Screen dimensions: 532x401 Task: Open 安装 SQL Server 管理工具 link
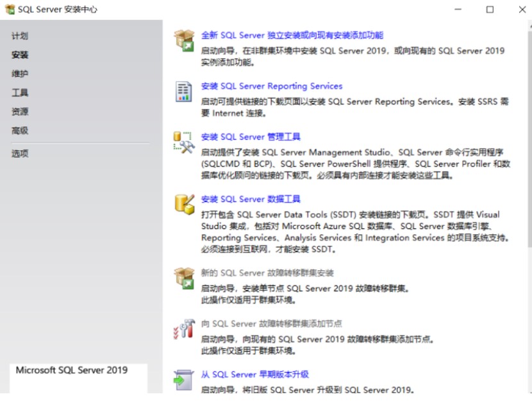click(x=251, y=137)
